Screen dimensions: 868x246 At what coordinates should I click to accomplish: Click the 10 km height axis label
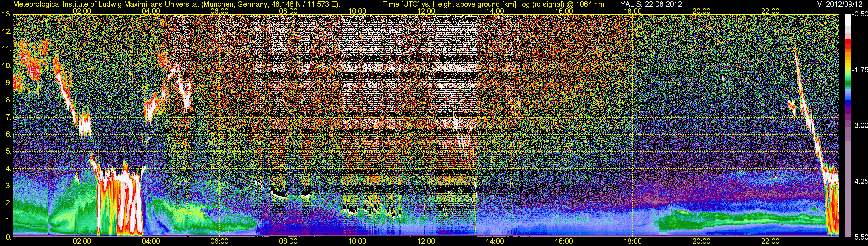click(6, 66)
